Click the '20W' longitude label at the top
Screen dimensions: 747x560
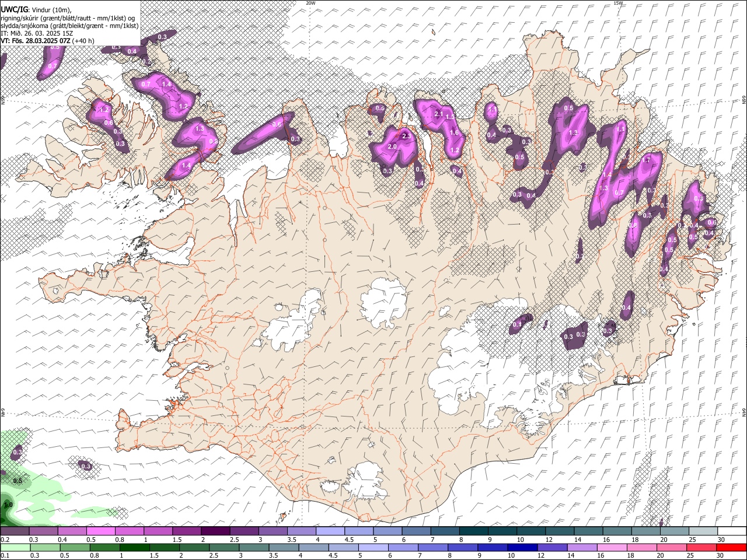[310, 3]
